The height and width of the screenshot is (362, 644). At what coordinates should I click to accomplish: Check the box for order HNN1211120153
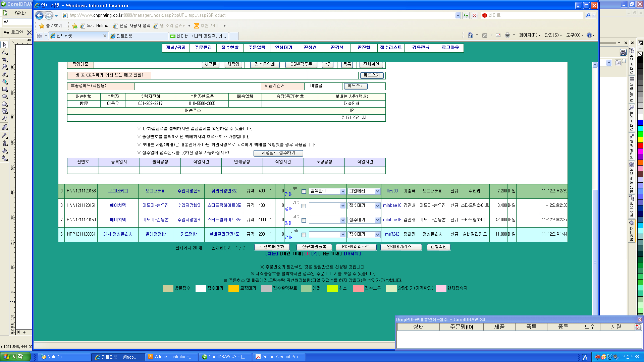304,191
